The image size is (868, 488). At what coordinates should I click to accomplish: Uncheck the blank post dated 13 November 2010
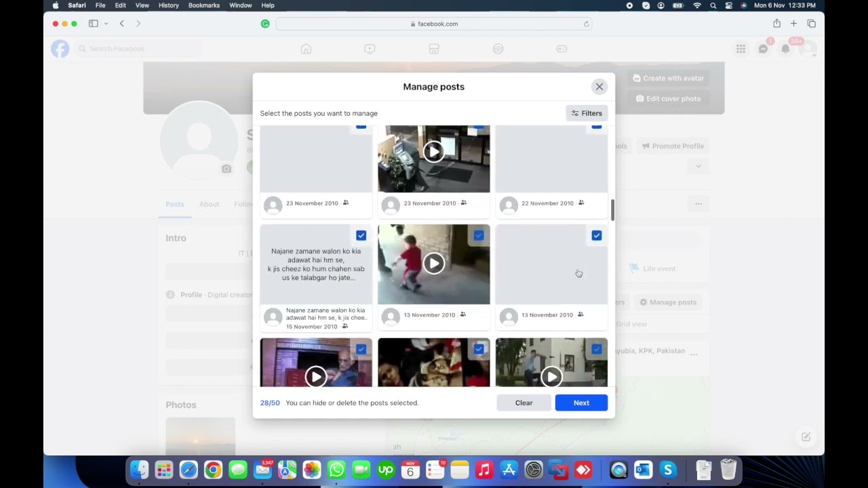(x=597, y=235)
